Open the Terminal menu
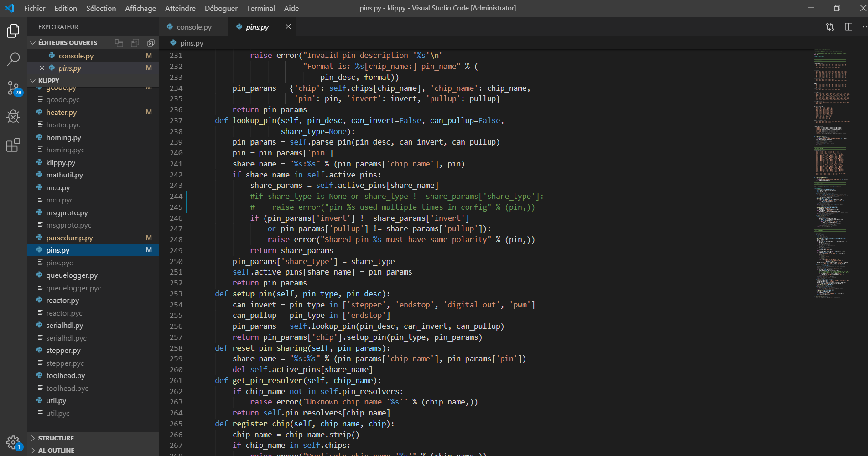868x456 pixels. point(260,8)
